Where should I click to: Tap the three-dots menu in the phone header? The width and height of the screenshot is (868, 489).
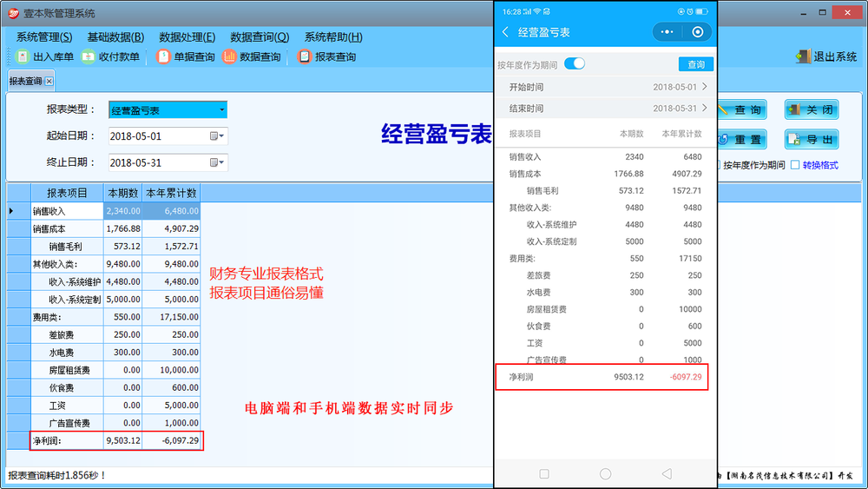[667, 32]
